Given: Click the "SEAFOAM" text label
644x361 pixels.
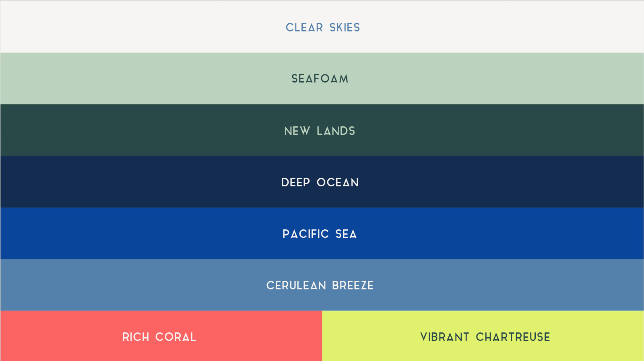Looking at the screenshot, I should [x=320, y=78].
